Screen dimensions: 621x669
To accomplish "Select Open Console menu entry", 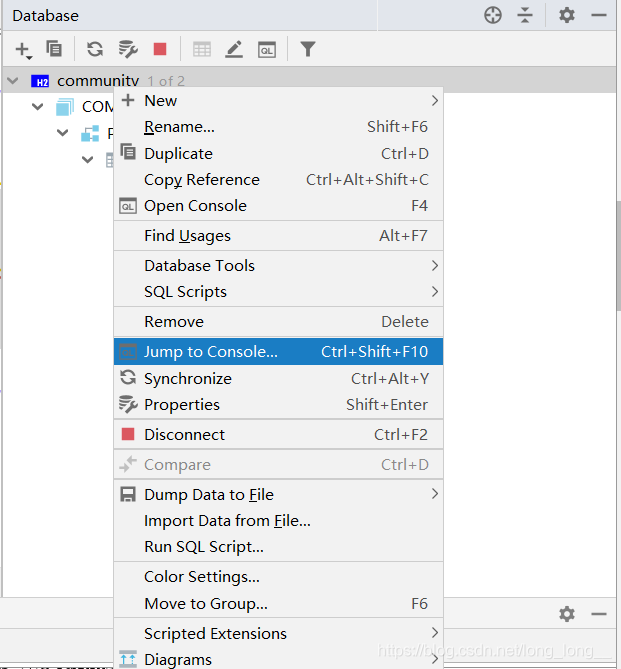I will pyautogui.click(x=278, y=206).
